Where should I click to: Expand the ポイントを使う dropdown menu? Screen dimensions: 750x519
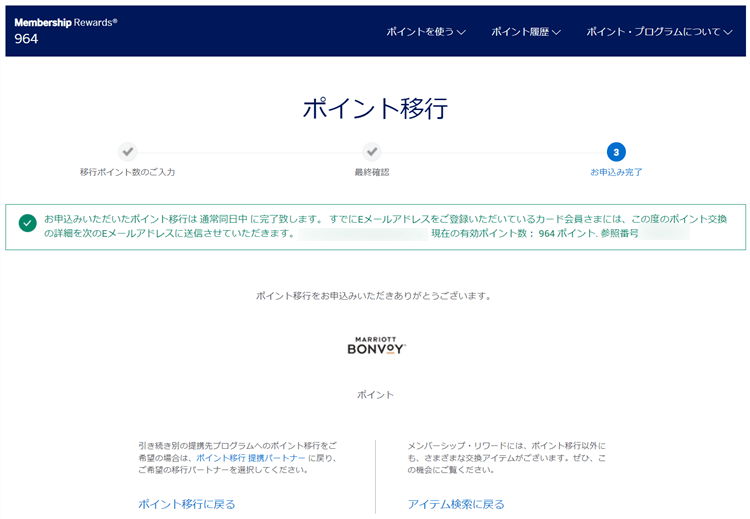click(427, 32)
